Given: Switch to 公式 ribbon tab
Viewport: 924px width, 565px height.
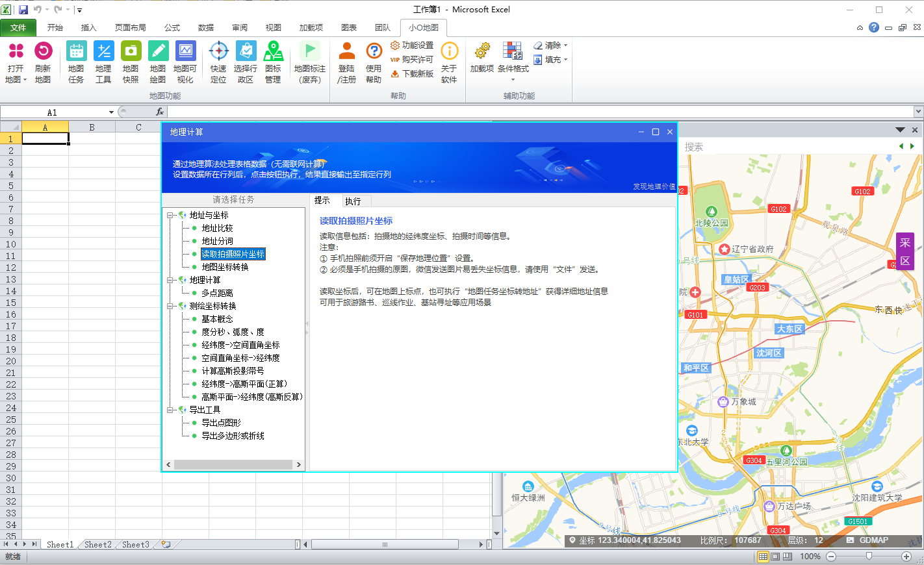Looking at the screenshot, I should (172, 27).
